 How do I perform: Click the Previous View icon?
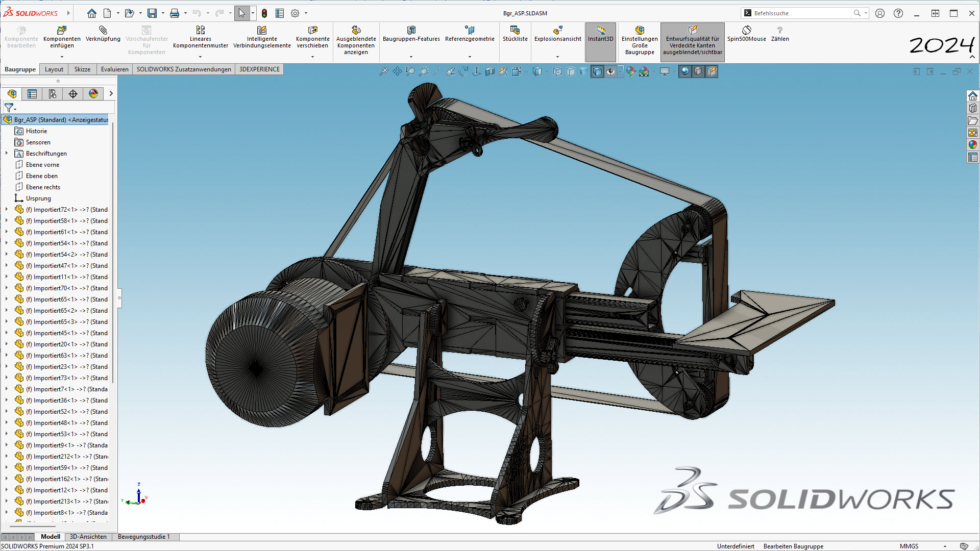(450, 72)
